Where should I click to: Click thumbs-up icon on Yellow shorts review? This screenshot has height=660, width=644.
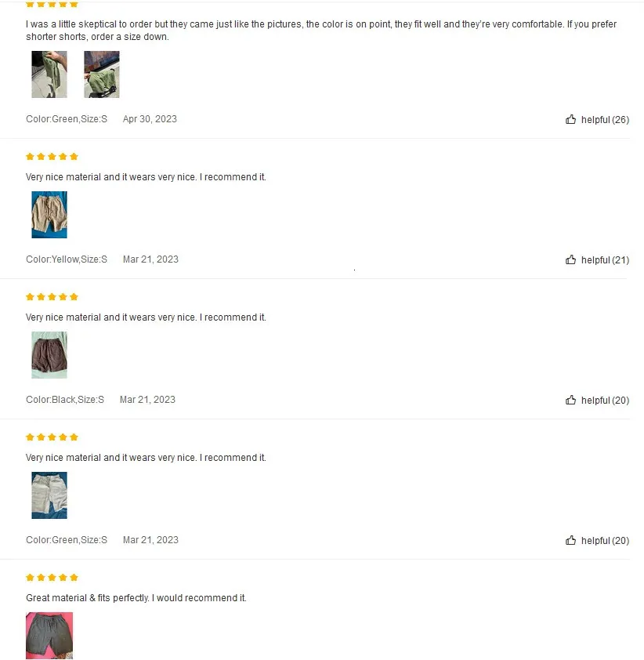click(570, 259)
